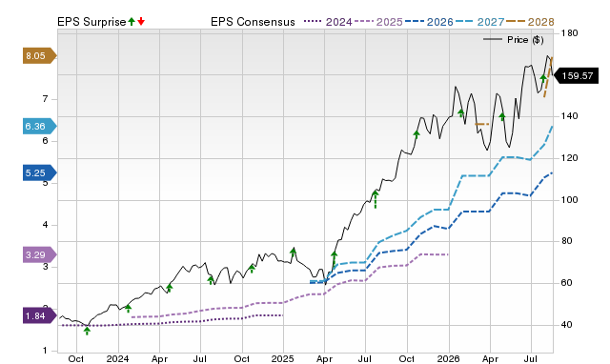Click the 80 price axis label

[566, 241]
